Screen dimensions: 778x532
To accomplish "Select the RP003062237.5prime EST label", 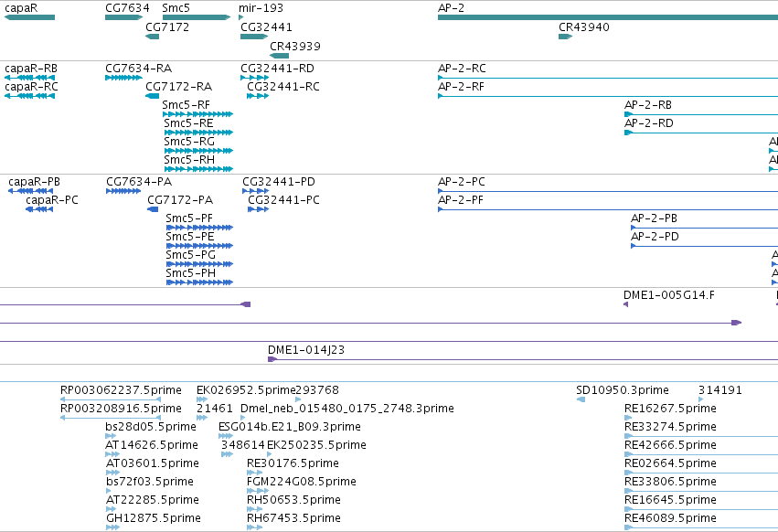I will 121,390.
